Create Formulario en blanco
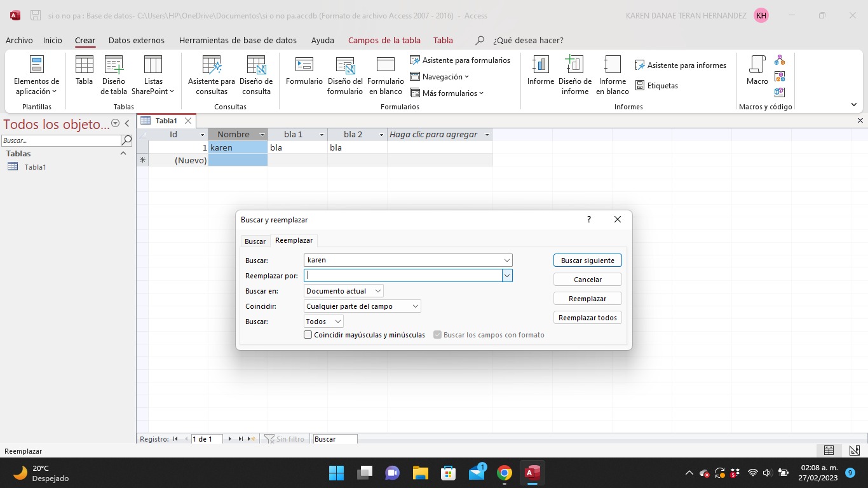The image size is (868, 488). tap(386, 75)
